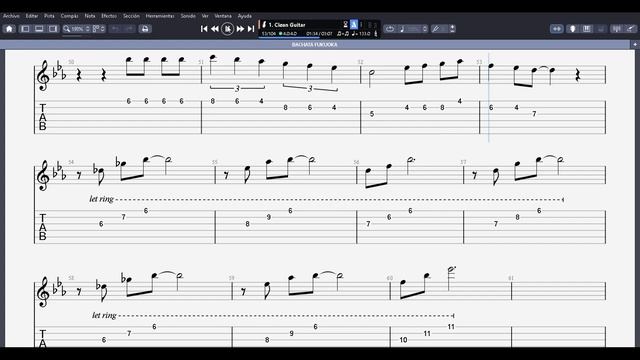The height and width of the screenshot is (360, 640).
Task: Jump to the first bar
Action: (204, 29)
